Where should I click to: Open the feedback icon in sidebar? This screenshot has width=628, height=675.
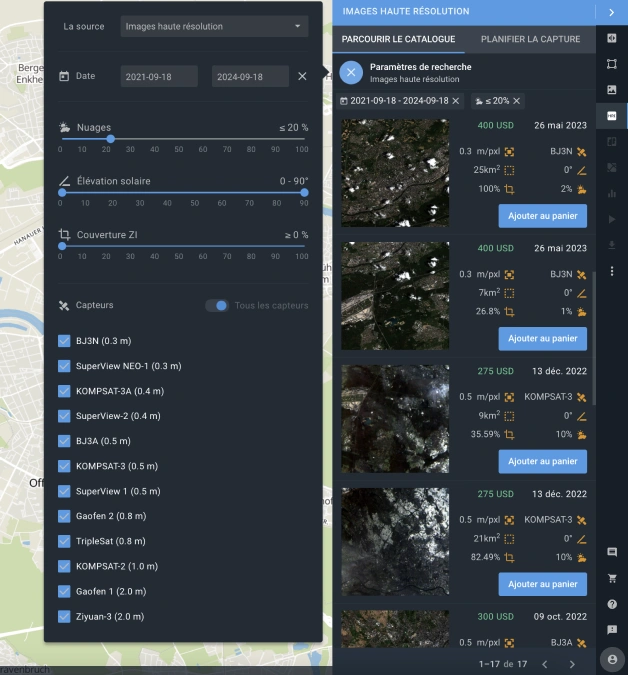coord(612,630)
